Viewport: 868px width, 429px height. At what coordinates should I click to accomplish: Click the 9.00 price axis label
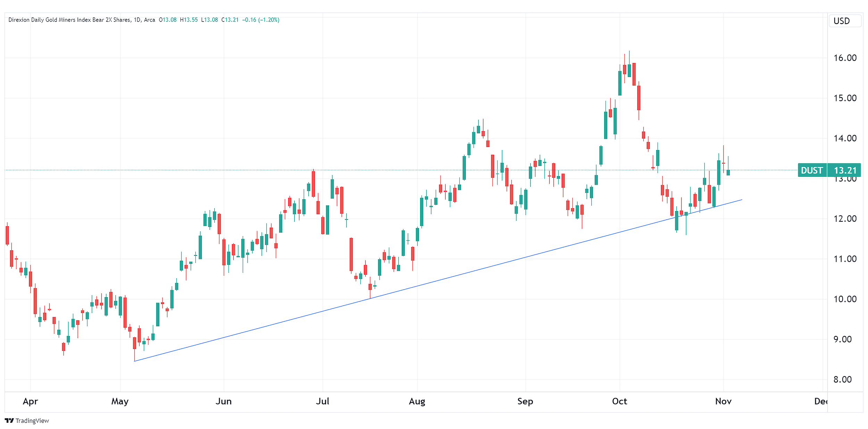click(x=842, y=339)
